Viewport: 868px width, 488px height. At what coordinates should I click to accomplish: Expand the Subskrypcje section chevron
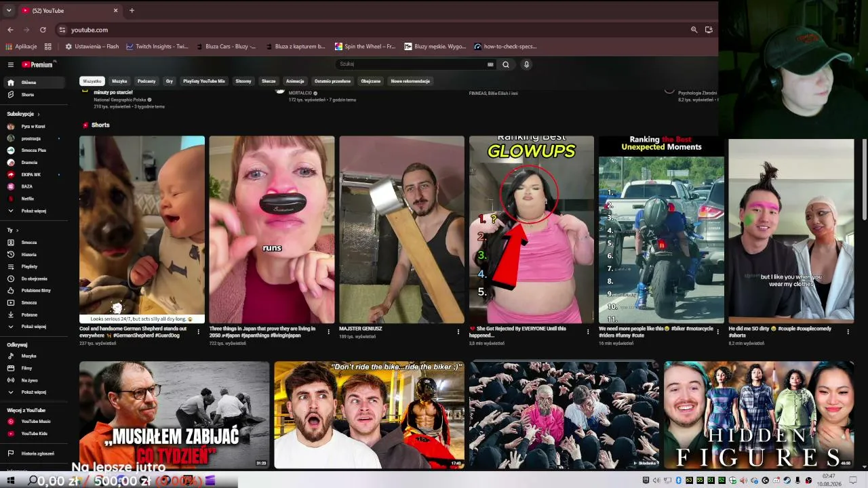[39, 114]
